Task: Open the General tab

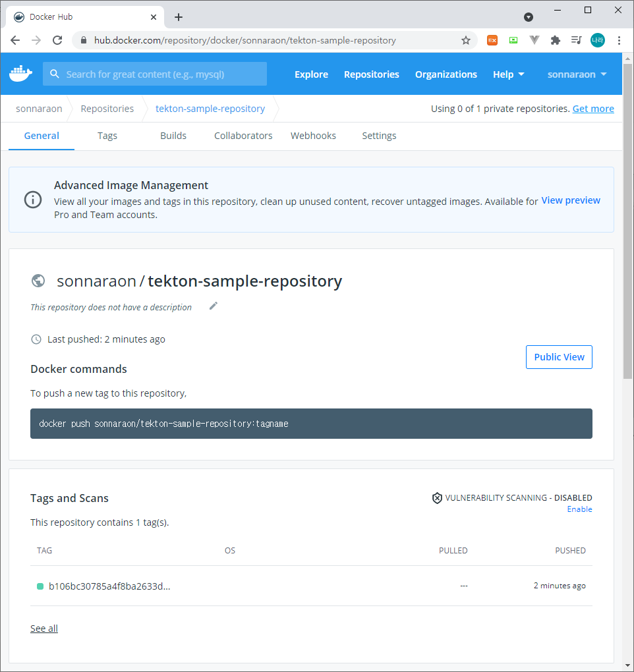Action: [x=42, y=136]
